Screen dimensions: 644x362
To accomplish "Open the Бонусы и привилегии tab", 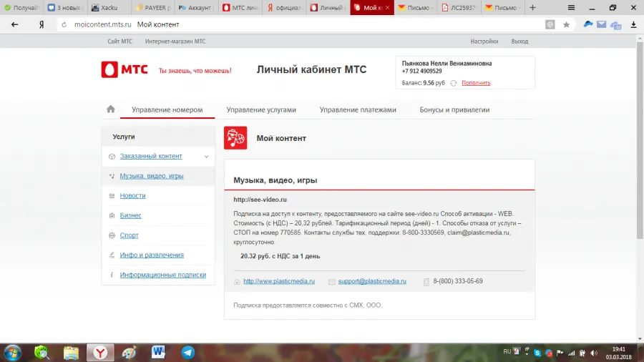I will (x=454, y=109).
